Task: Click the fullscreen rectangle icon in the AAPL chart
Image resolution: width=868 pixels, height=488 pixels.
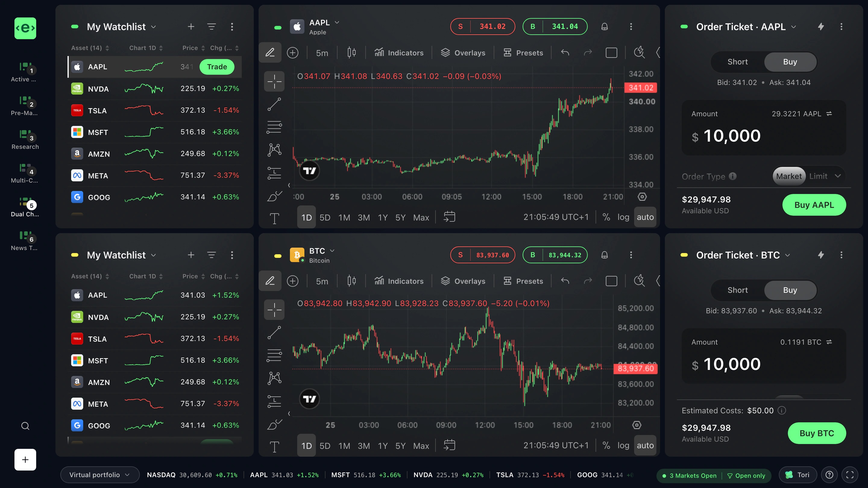Action: tap(611, 53)
